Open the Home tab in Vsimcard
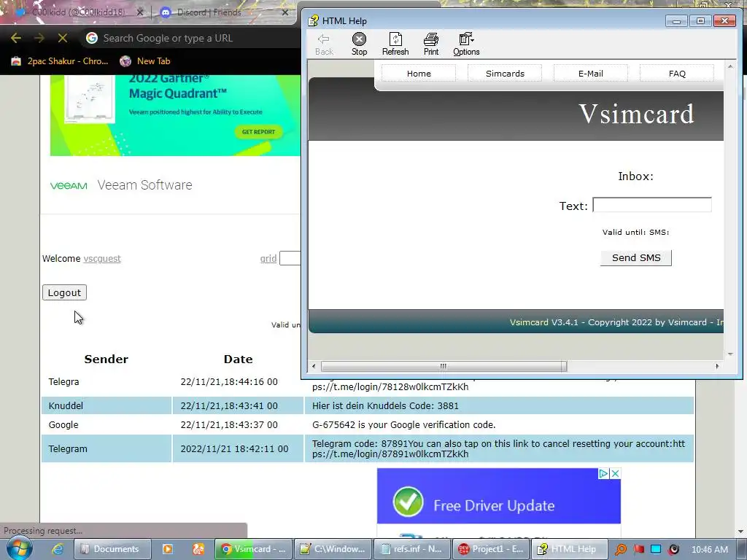This screenshot has width=747, height=560. (x=419, y=74)
